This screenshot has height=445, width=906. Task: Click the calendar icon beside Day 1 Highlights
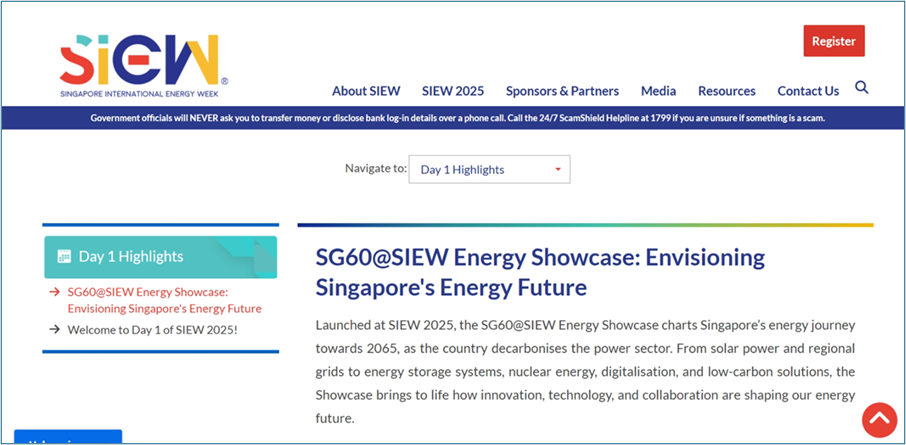(64, 256)
